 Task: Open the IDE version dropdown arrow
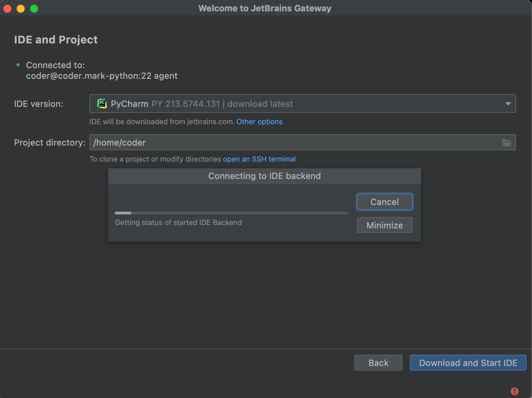tap(508, 104)
